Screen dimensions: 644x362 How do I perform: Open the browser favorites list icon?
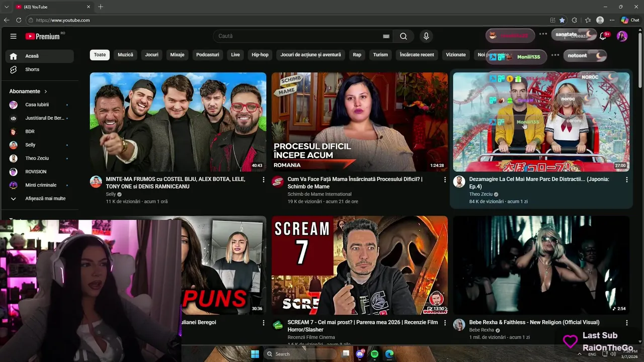(588, 20)
